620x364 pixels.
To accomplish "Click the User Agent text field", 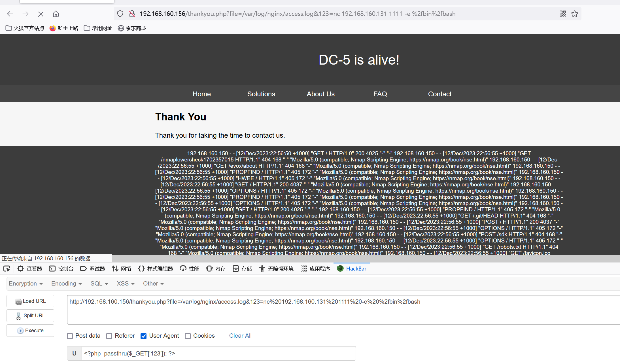I will point(218,353).
